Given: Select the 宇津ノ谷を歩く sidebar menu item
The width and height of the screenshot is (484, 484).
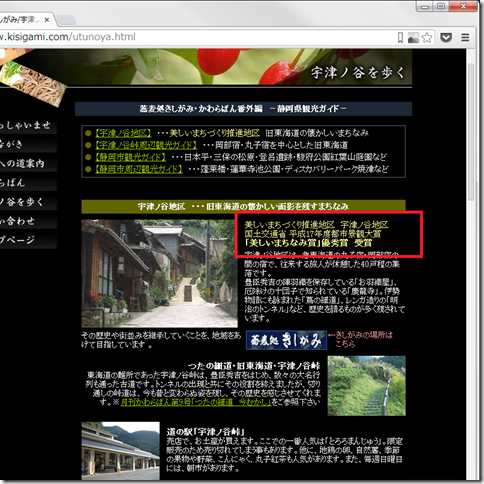Looking at the screenshot, I should click(28, 202).
